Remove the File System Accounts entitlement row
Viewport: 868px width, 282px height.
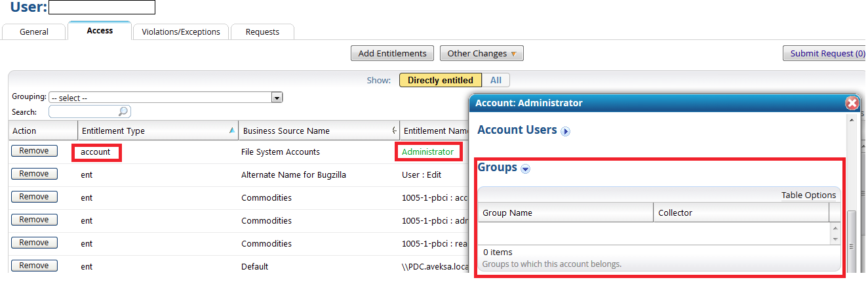(x=34, y=151)
